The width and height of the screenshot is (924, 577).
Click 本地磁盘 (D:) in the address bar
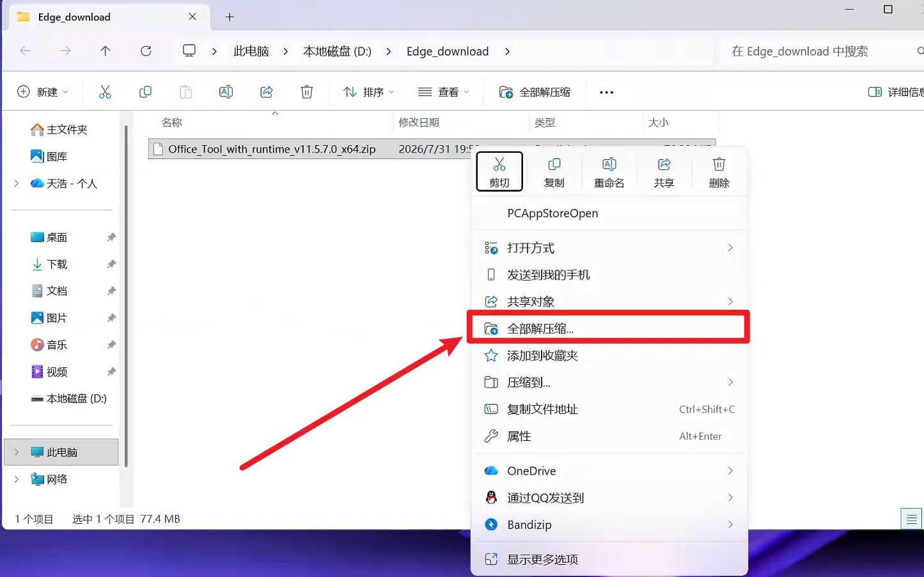pyautogui.click(x=337, y=51)
